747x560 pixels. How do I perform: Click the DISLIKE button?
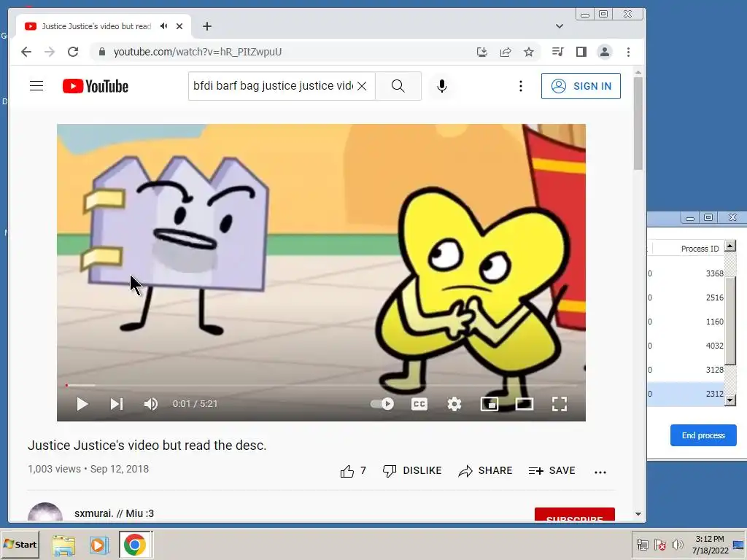pyautogui.click(x=412, y=471)
